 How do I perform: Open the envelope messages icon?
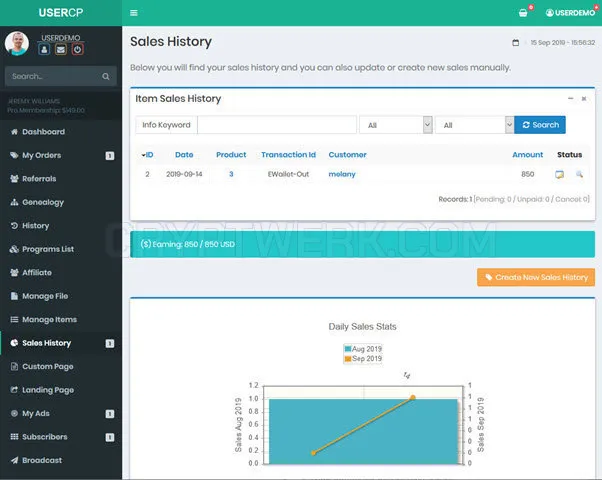(61, 49)
